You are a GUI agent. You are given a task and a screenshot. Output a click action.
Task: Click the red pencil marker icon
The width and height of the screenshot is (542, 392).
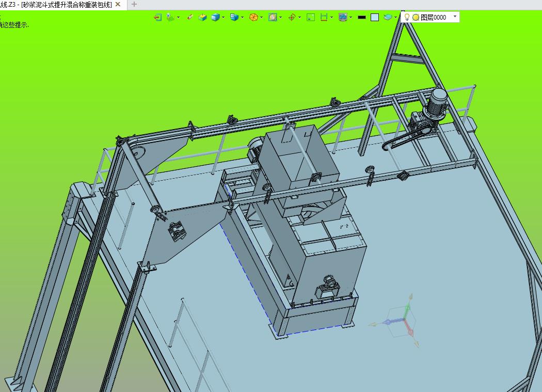190,17
